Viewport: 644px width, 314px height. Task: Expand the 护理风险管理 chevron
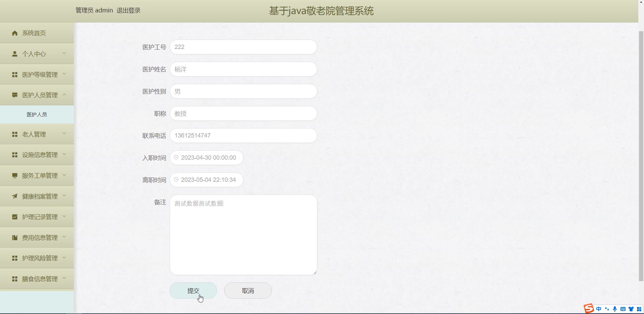[x=64, y=258]
